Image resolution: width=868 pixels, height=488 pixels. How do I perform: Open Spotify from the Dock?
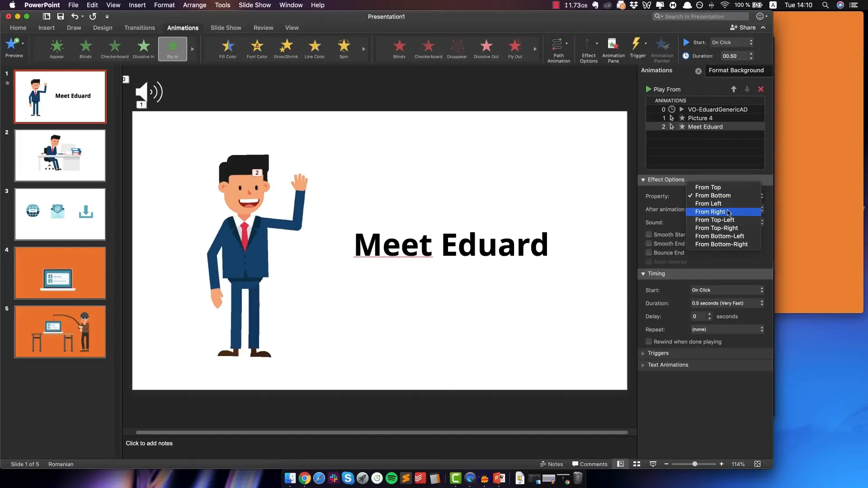click(x=392, y=478)
